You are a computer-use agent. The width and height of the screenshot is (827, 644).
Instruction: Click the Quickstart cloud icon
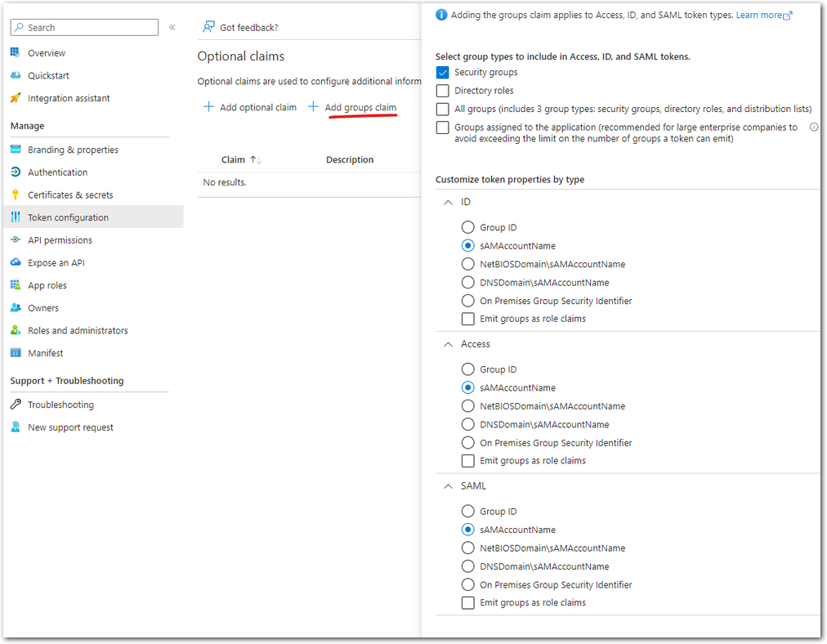pyautogui.click(x=16, y=76)
